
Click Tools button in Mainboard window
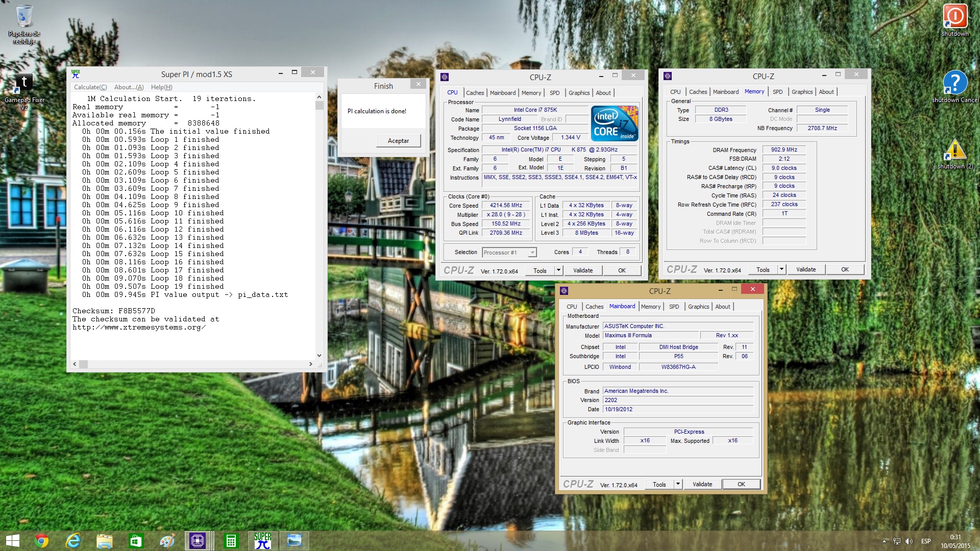coord(659,485)
